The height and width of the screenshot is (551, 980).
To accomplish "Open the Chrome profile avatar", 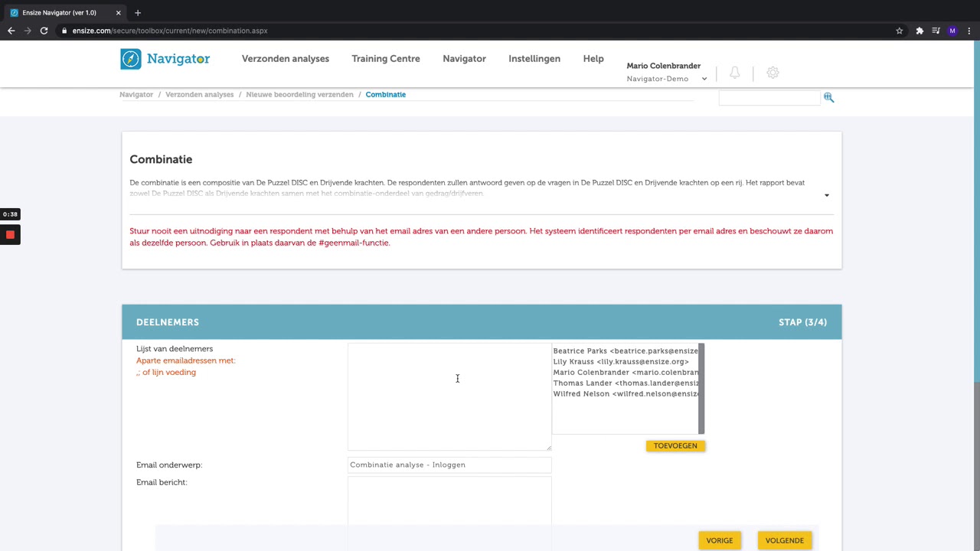I will click(952, 31).
